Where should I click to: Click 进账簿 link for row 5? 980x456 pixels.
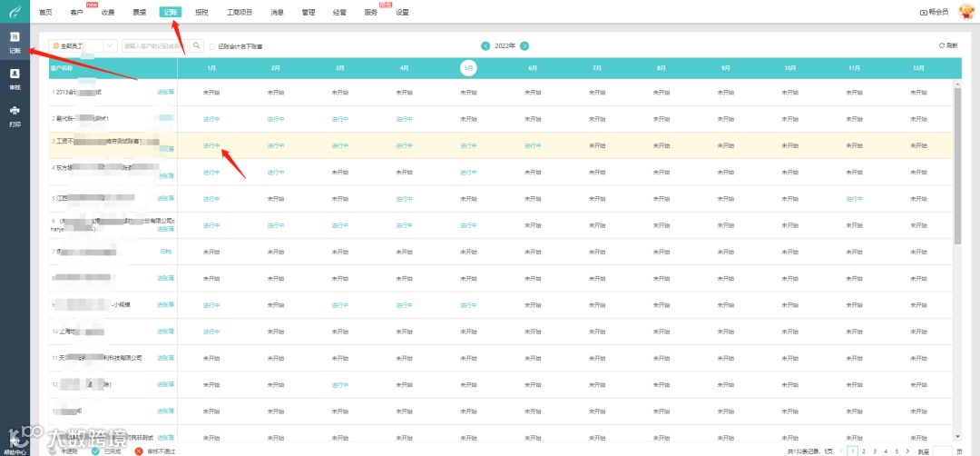pyautogui.click(x=166, y=198)
